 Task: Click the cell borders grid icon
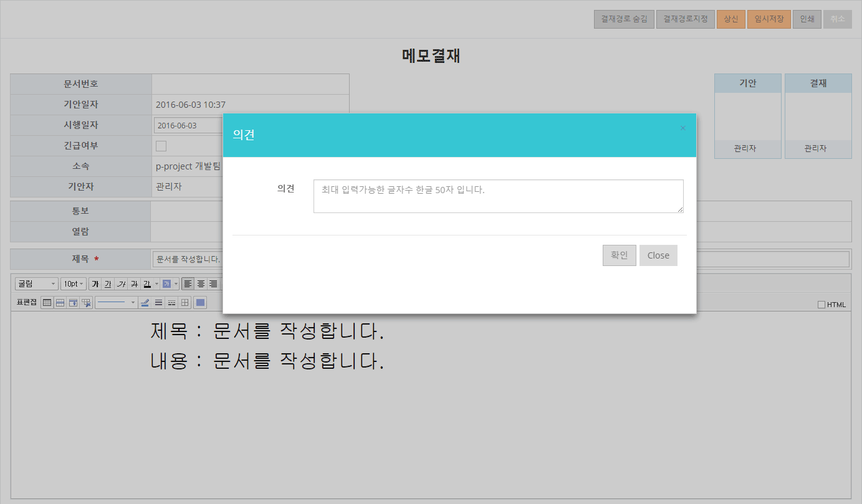(x=184, y=303)
